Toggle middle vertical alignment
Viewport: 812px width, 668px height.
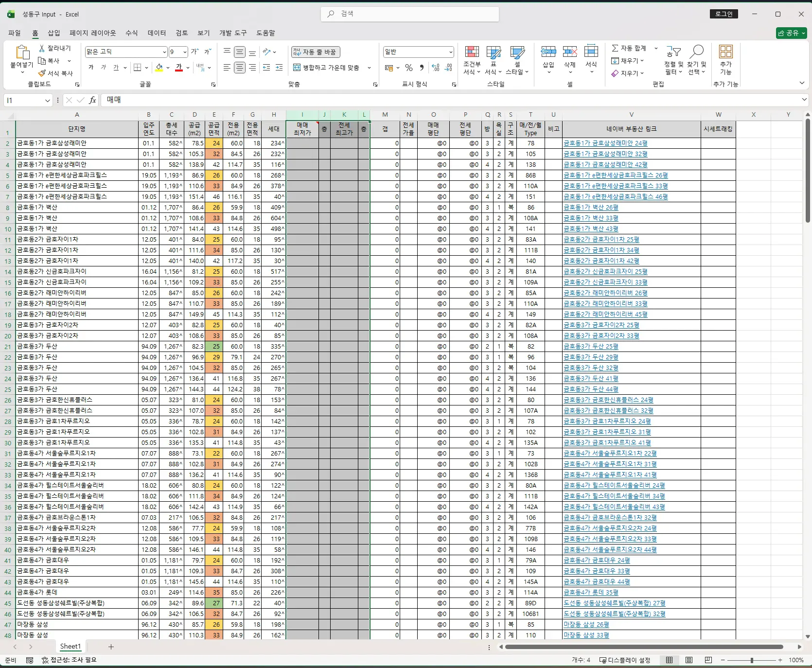click(x=240, y=52)
